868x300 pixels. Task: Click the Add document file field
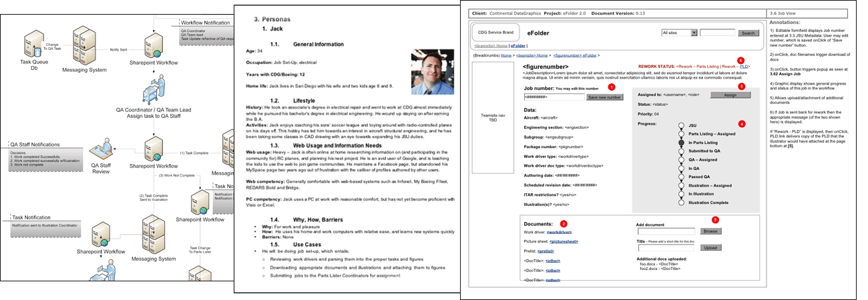click(666, 232)
